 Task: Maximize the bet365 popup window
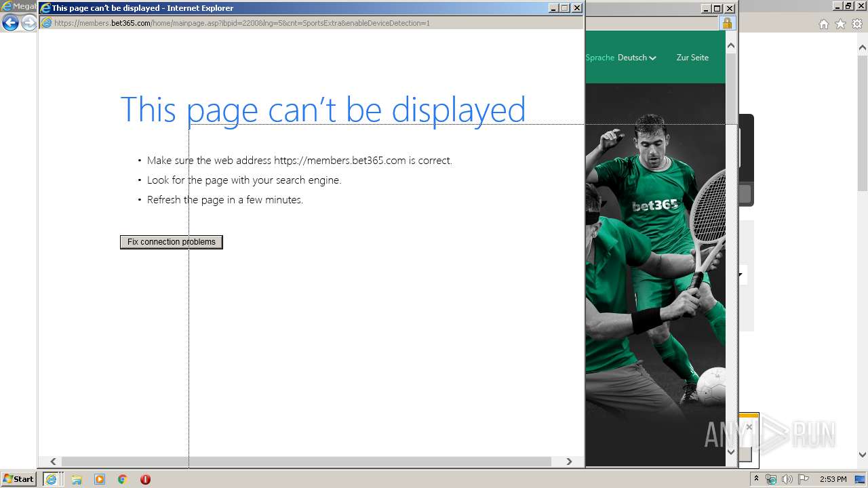[717, 9]
